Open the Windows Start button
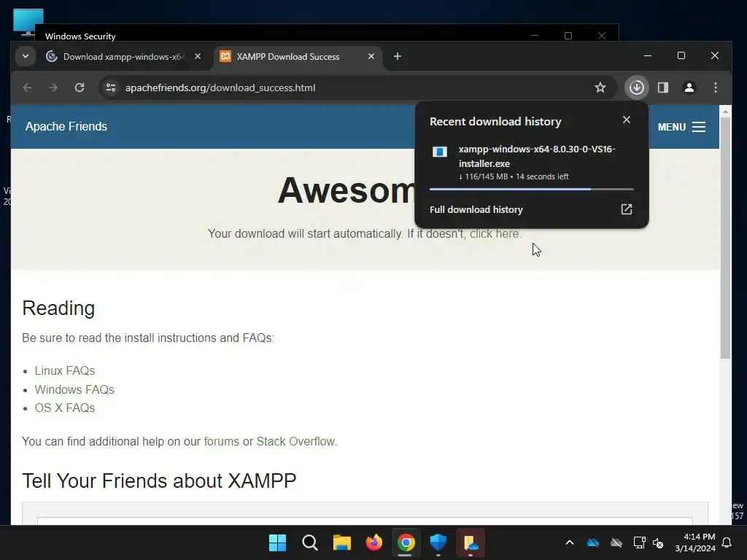 277,542
